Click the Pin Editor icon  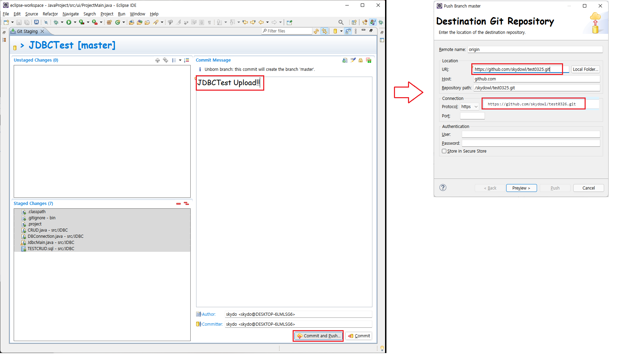coord(290,22)
